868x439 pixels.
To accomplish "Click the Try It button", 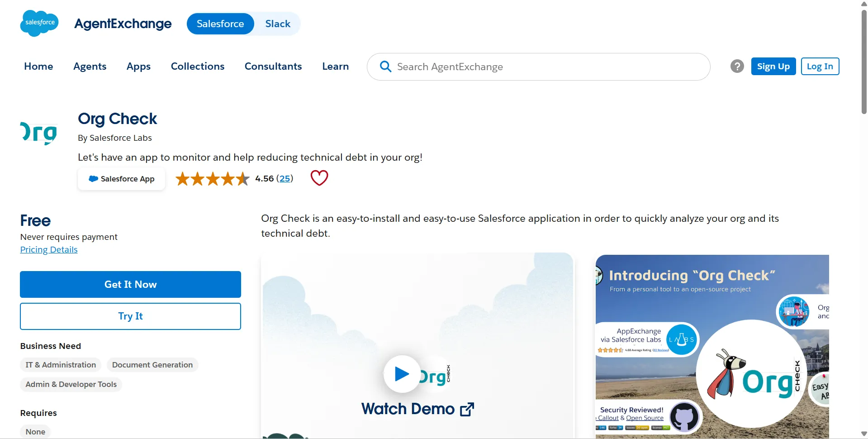I will tap(130, 316).
